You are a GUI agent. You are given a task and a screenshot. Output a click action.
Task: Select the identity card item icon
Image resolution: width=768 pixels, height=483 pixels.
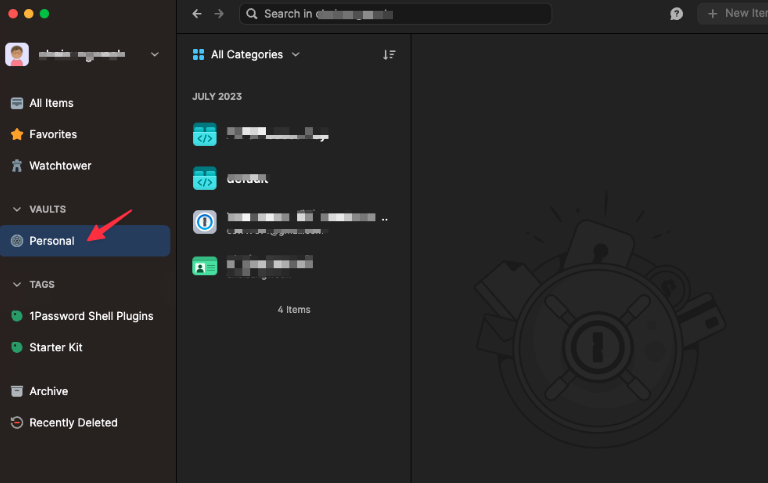tap(205, 266)
